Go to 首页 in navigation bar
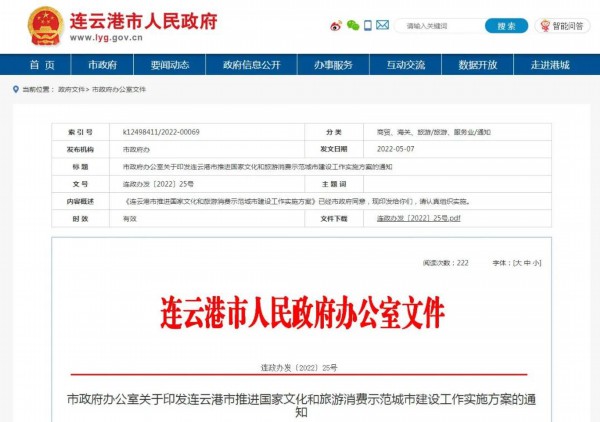The width and height of the screenshot is (600, 422). coord(43,65)
